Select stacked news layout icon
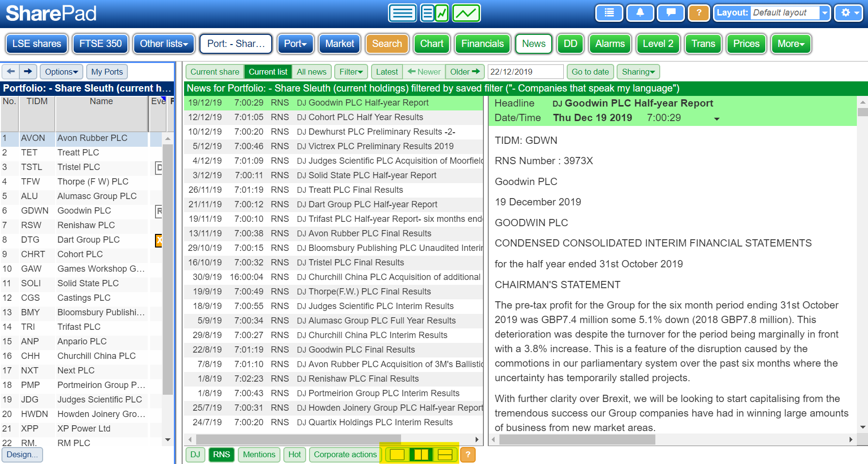 [x=445, y=455]
